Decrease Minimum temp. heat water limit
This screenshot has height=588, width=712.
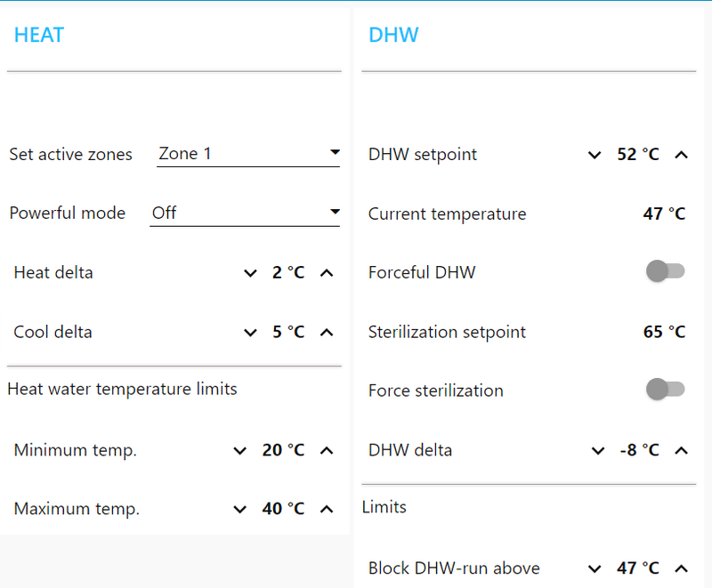239,451
